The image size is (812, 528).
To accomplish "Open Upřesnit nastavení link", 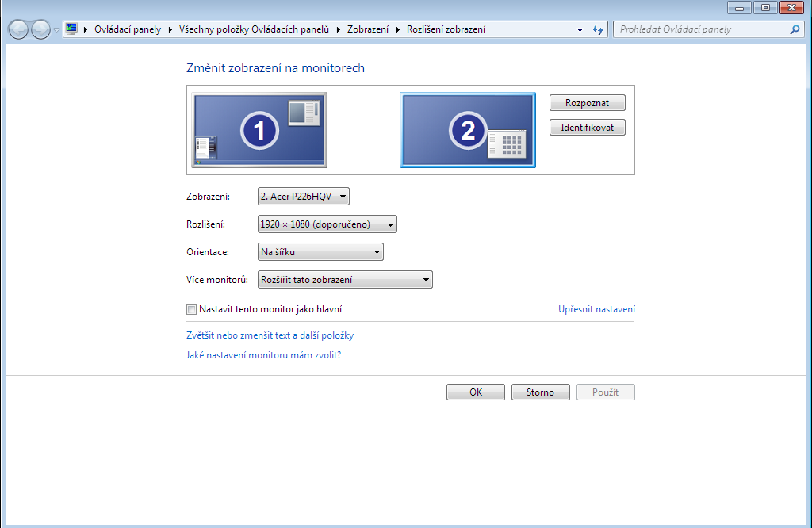I will click(596, 309).
